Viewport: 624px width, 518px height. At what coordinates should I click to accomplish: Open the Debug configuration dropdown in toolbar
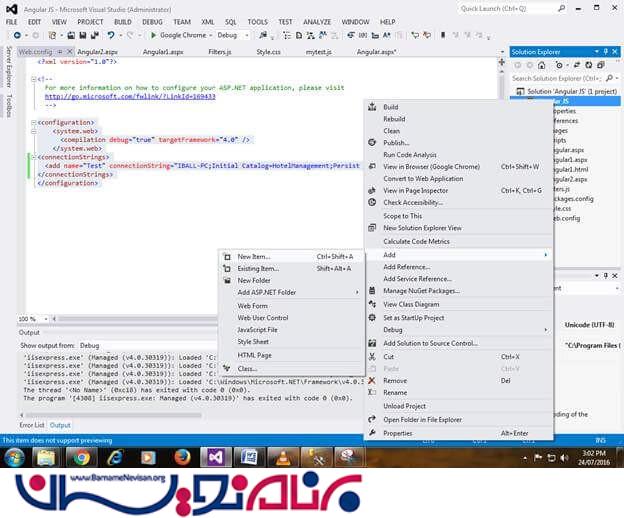coord(234,35)
